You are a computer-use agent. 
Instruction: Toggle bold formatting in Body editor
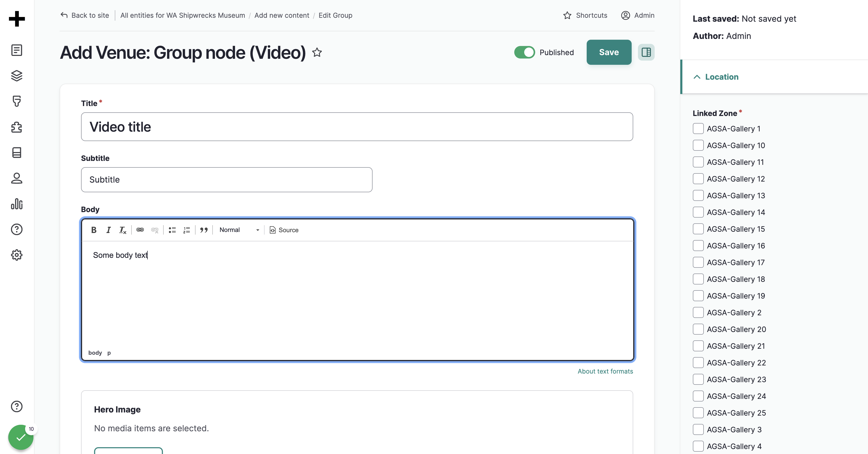(x=94, y=230)
